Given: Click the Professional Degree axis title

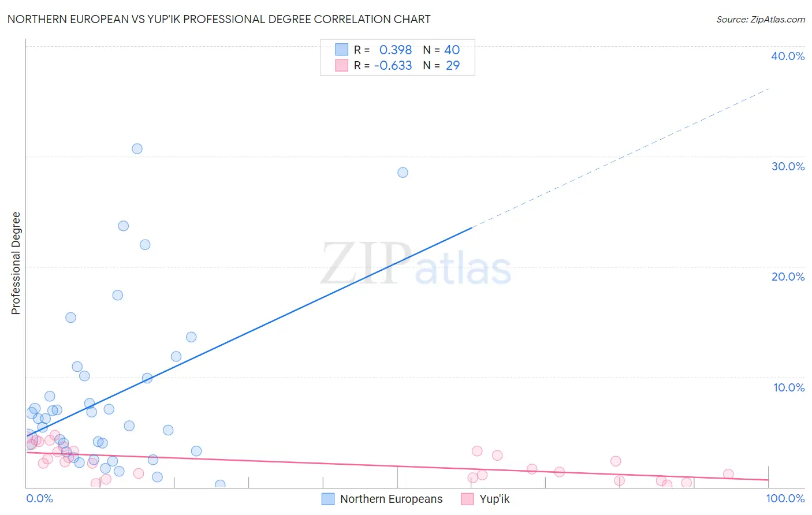Looking at the screenshot, I should pos(16,263).
